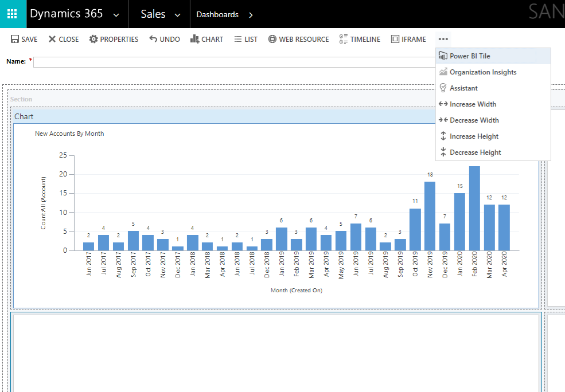This screenshot has width=565, height=392.
Task: Toggle the more commands ellipsis
Action: click(443, 39)
